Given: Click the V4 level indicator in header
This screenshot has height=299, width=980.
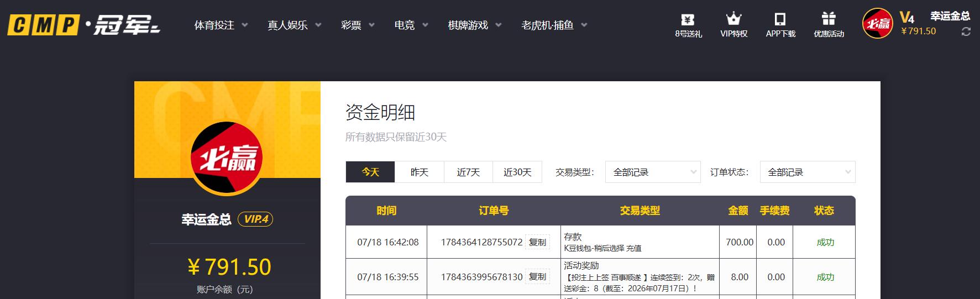Looking at the screenshot, I should (x=906, y=17).
